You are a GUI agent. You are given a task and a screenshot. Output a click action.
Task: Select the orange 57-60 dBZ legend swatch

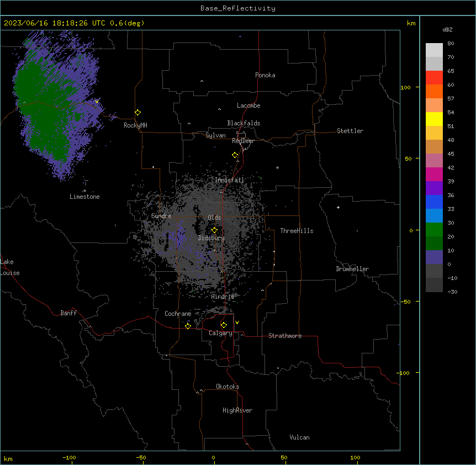[434, 91]
